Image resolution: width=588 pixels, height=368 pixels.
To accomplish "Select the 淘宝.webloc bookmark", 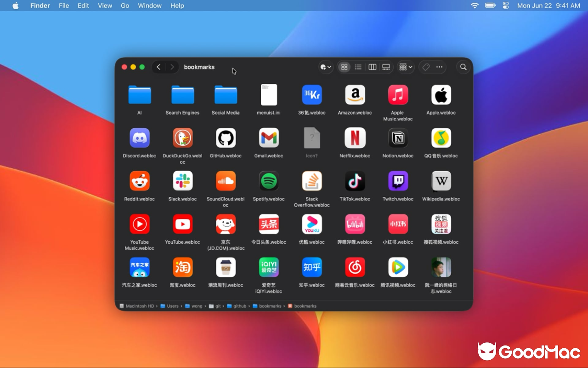I will (x=183, y=267).
